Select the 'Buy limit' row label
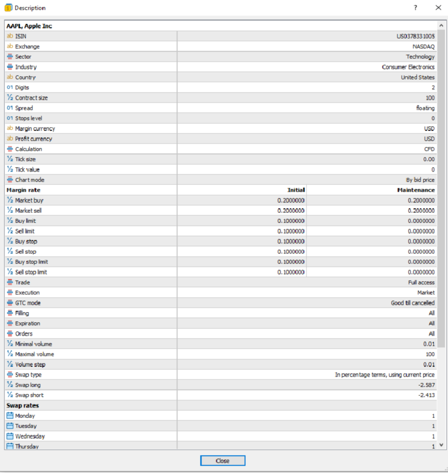The image size is (448, 476). pos(26,221)
